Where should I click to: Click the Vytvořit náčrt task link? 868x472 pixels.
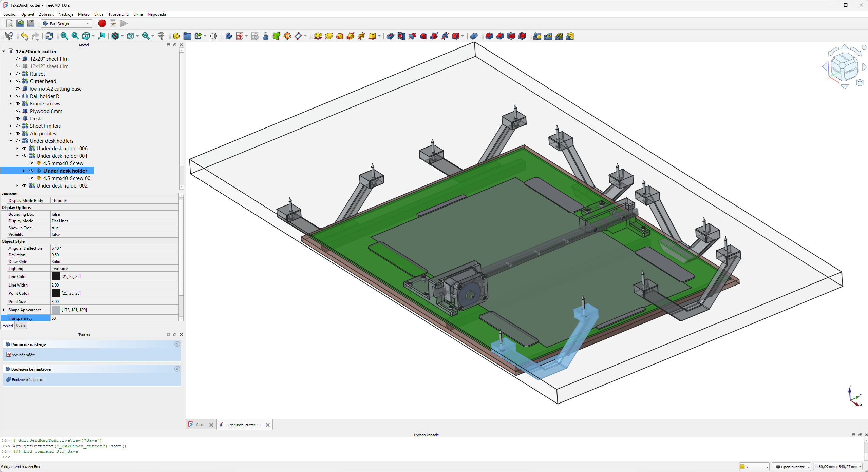coord(23,355)
